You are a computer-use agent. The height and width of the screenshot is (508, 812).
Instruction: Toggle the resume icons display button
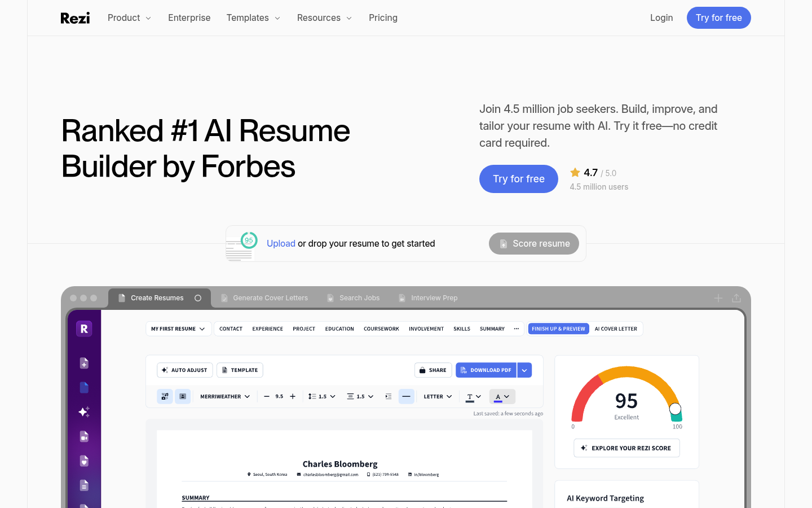(165, 397)
